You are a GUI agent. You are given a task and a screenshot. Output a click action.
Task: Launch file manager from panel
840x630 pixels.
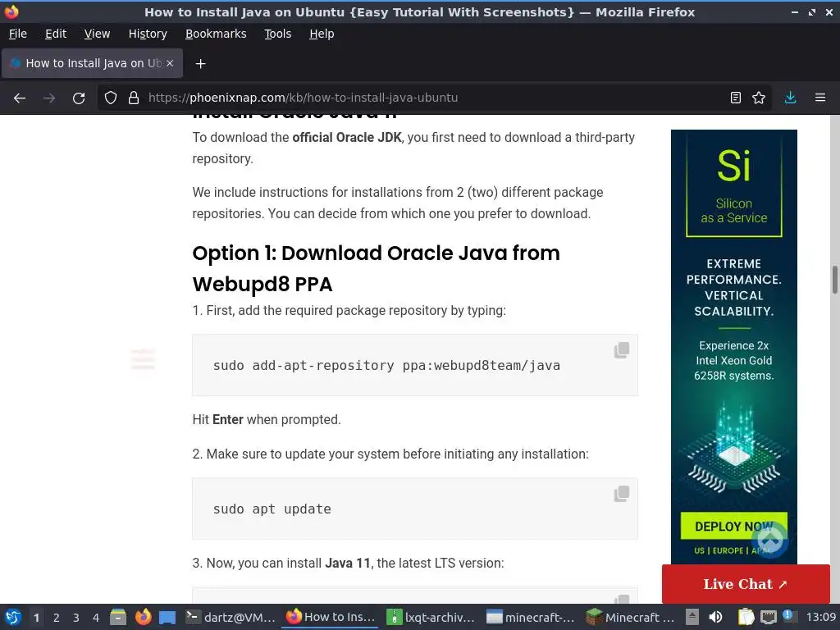point(118,617)
